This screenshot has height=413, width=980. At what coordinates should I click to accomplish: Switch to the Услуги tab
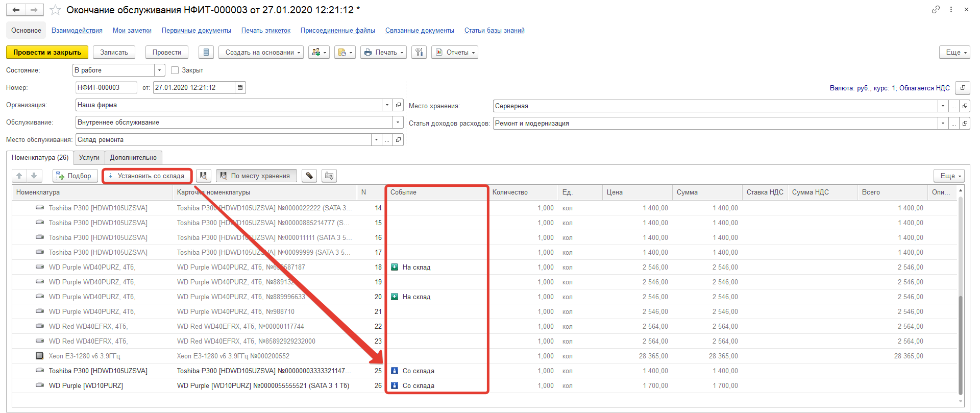89,158
